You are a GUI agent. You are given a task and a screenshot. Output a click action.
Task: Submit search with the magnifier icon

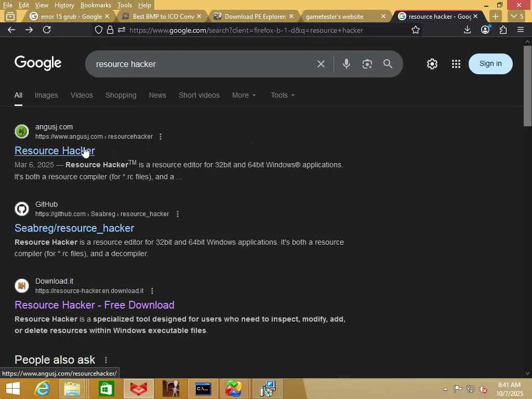[x=388, y=64]
